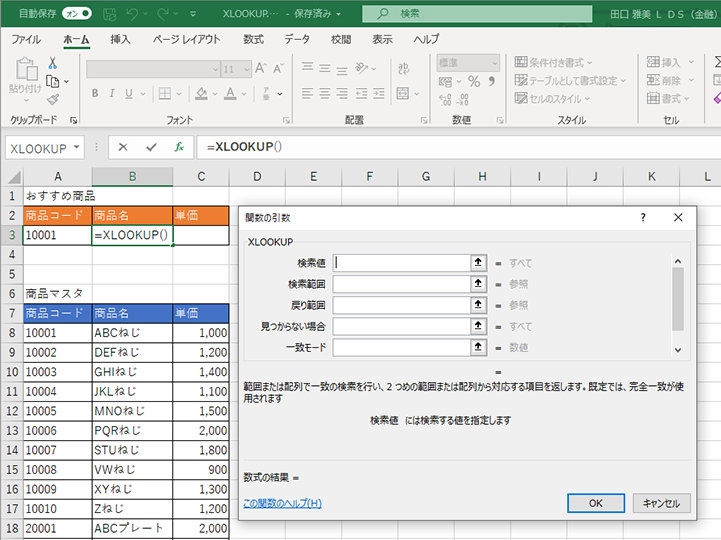The image size is (721, 540).
Task: Click the comma style icon
Action: 492,82
